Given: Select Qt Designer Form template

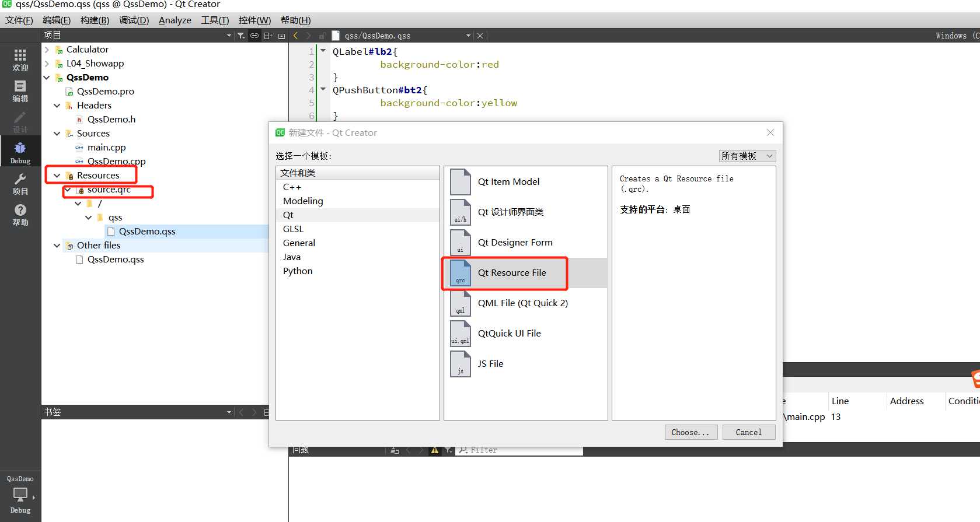Looking at the screenshot, I should [525, 243].
